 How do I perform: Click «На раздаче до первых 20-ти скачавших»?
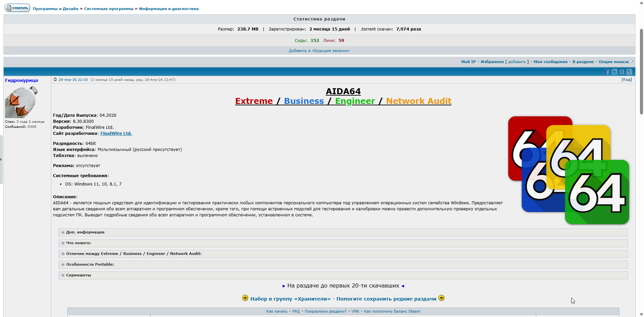(343, 286)
